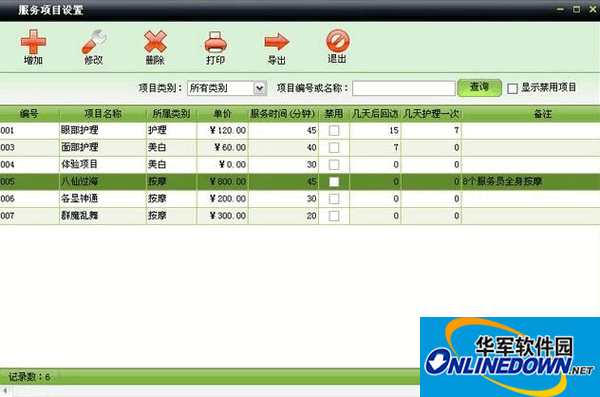Click the code cell 001

[x=29, y=130]
